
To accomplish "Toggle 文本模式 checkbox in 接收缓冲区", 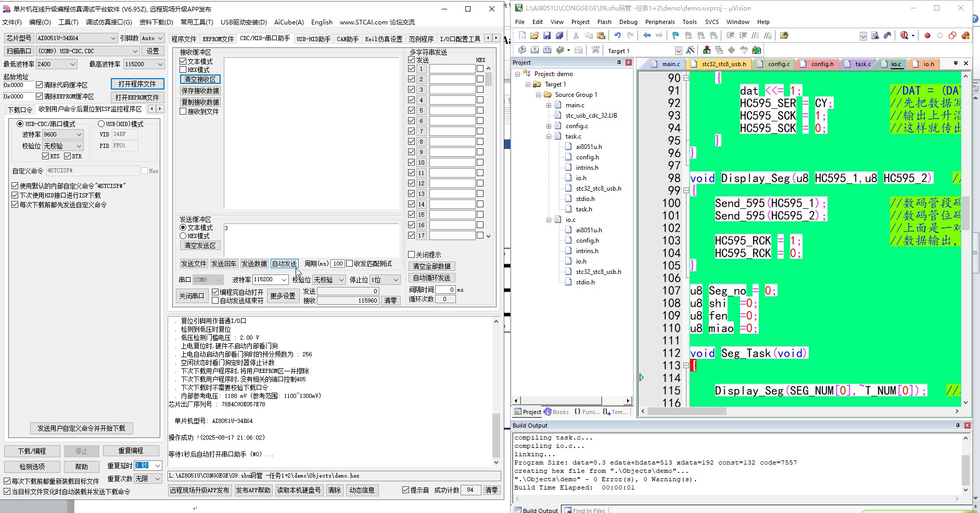I will tap(183, 61).
